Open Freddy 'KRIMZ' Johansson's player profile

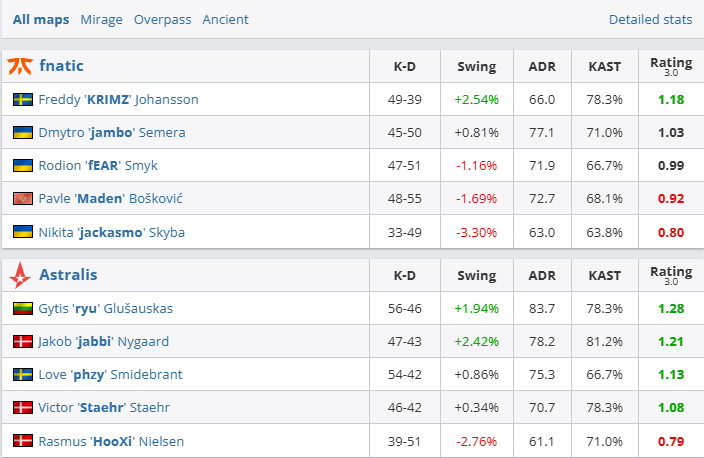(118, 100)
